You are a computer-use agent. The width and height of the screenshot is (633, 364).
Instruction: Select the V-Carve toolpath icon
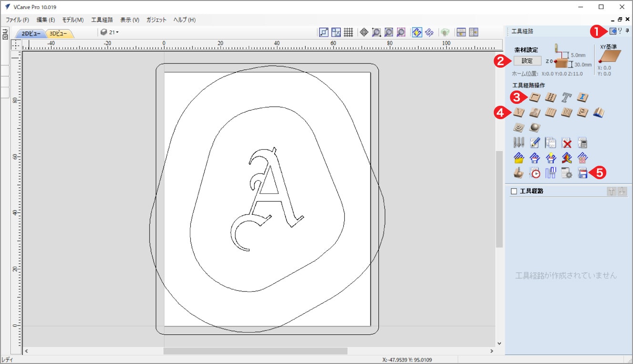click(519, 112)
